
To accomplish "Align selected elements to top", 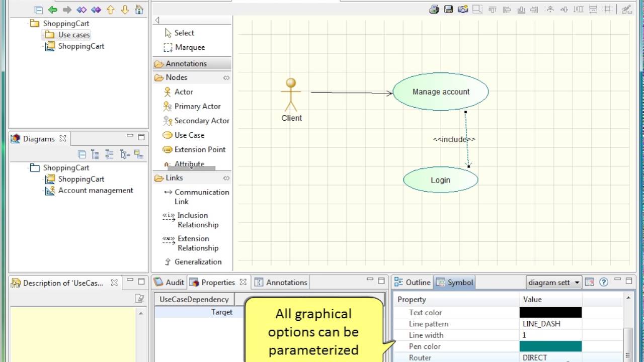I will pos(492,9).
